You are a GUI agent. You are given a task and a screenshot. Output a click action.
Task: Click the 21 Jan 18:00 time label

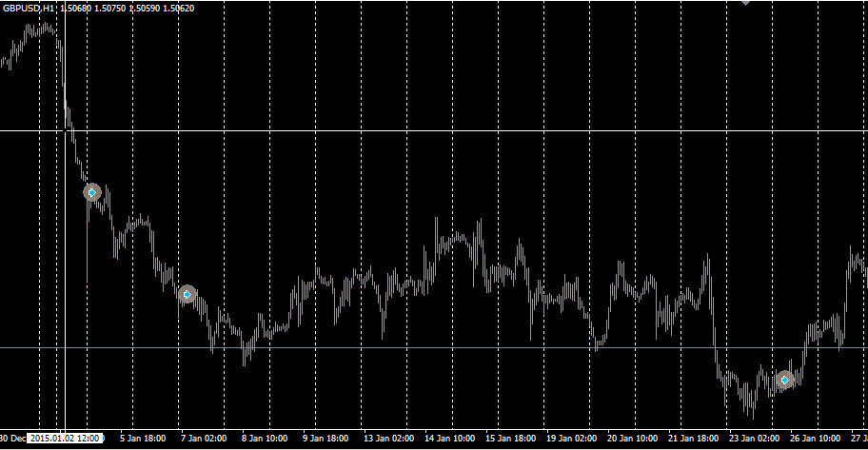coord(693,439)
